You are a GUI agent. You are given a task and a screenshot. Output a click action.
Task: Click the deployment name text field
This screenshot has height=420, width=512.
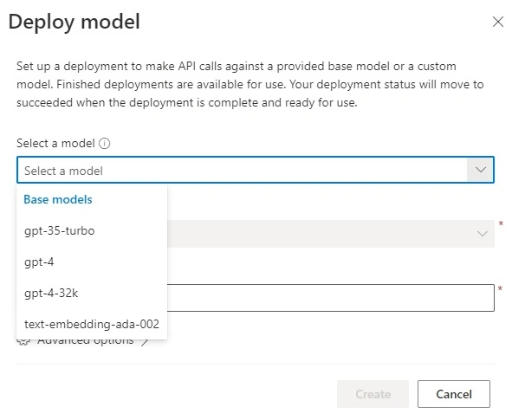330,298
